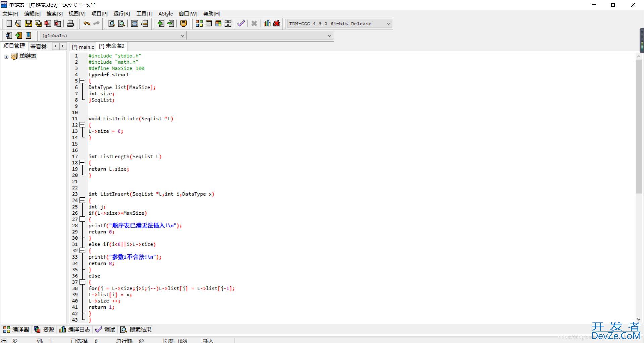Open the 帮助[H] menu
The image size is (644, 343).
click(x=212, y=14)
